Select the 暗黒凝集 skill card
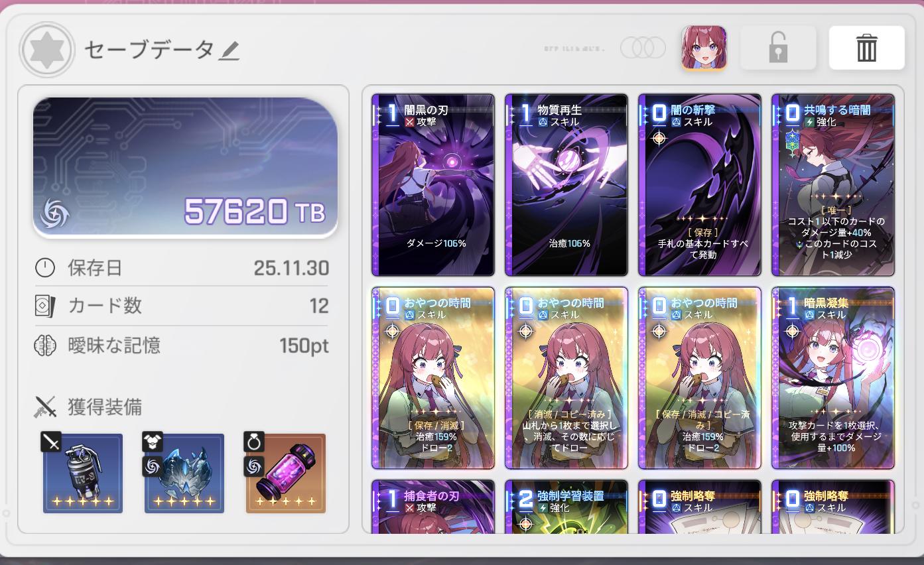This screenshot has width=924, height=565. (x=833, y=378)
